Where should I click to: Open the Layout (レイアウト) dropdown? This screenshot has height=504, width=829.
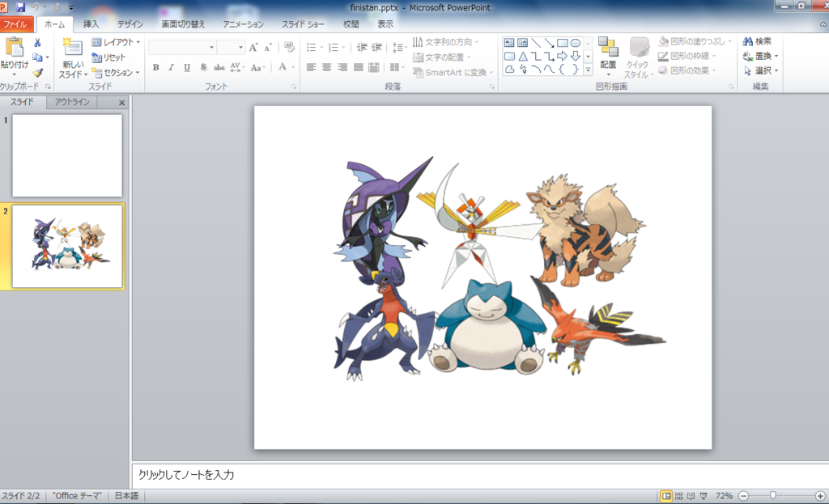(x=116, y=42)
